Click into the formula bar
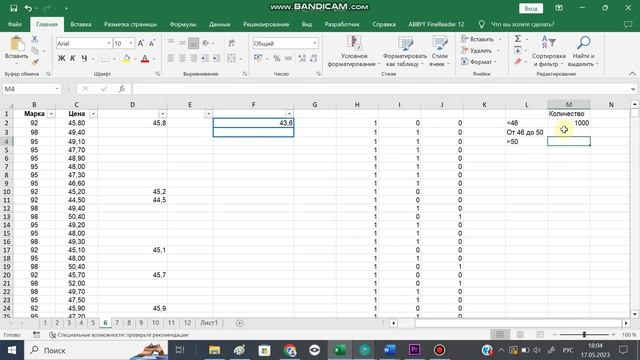 pos(381,89)
